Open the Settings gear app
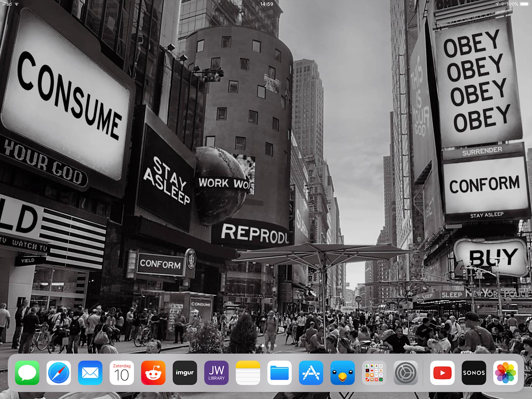Image resolution: width=532 pixels, height=399 pixels. click(406, 373)
